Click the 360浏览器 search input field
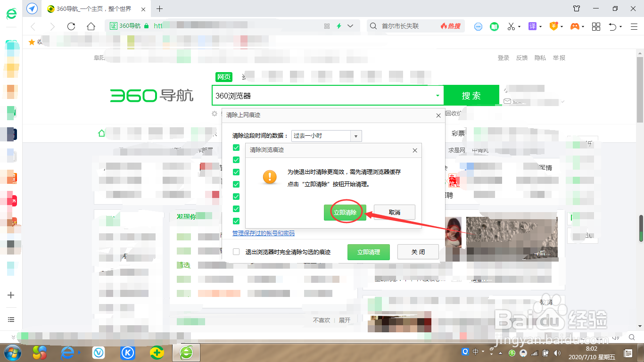644x362 pixels. point(323,96)
